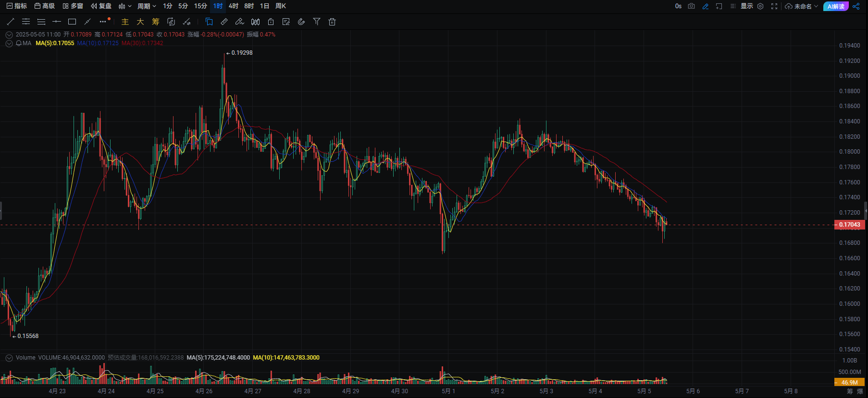Toggle the blue bookmark drawing mode icon
The image size is (868, 398).
(x=209, y=22)
